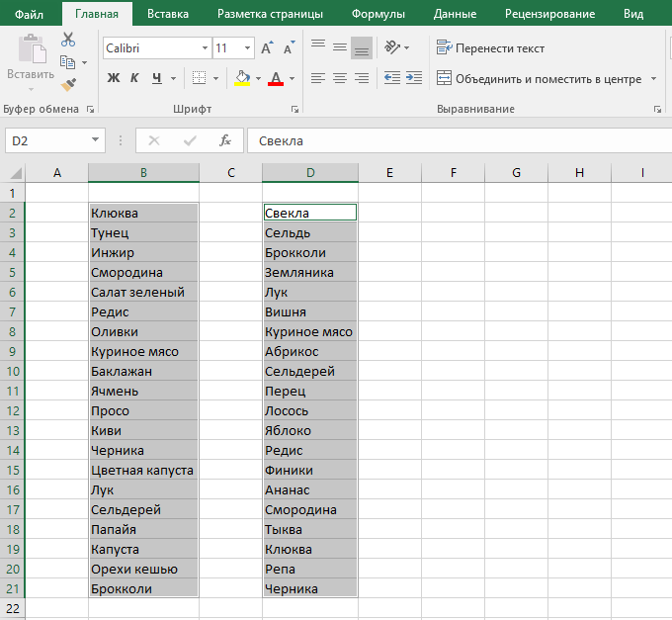Select column D header
Image resolution: width=672 pixels, height=620 pixels.
(310, 172)
